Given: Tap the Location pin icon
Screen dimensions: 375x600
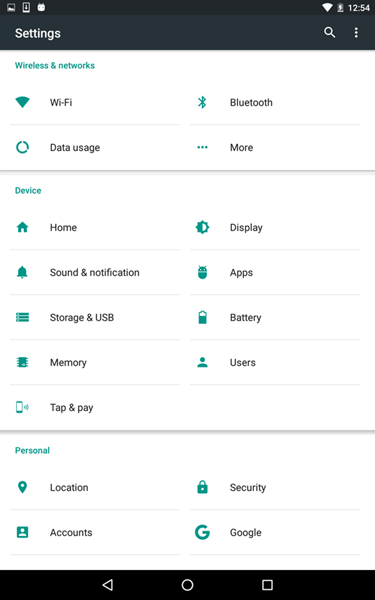Looking at the screenshot, I should (x=22, y=487).
